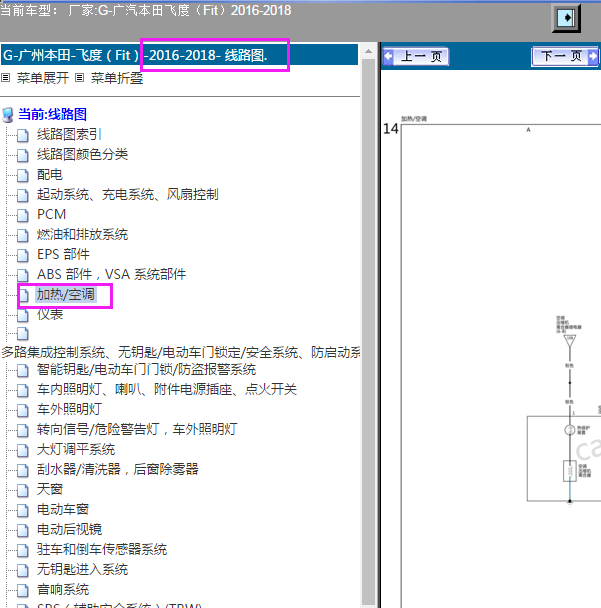The height and width of the screenshot is (608, 601).
Task: Open 车内照明灯、喇叭、附件电源插座、点火开关
Action: [167, 389]
